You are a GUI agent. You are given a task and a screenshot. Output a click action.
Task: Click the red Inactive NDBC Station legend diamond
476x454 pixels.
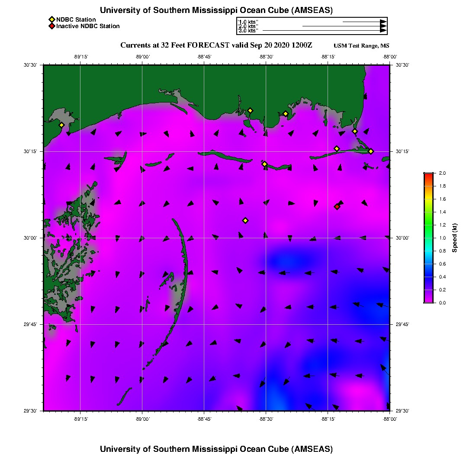pos(51,26)
